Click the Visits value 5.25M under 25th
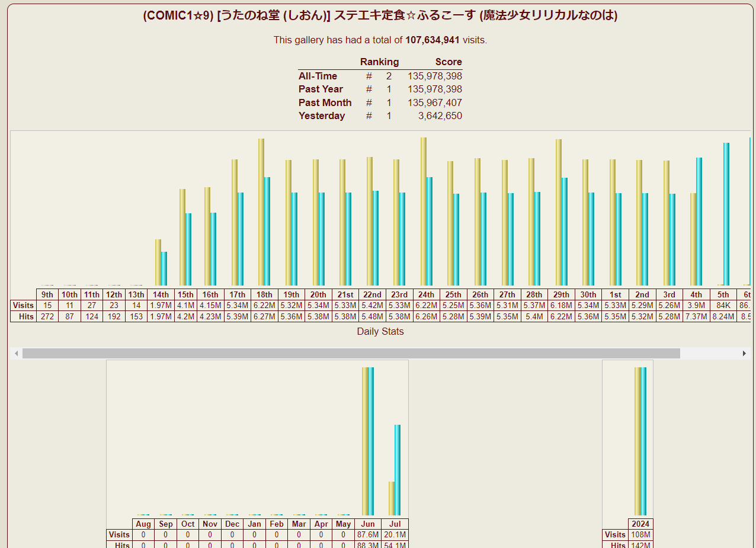Viewport: 756px width, 548px height. [x=453, y=305]
